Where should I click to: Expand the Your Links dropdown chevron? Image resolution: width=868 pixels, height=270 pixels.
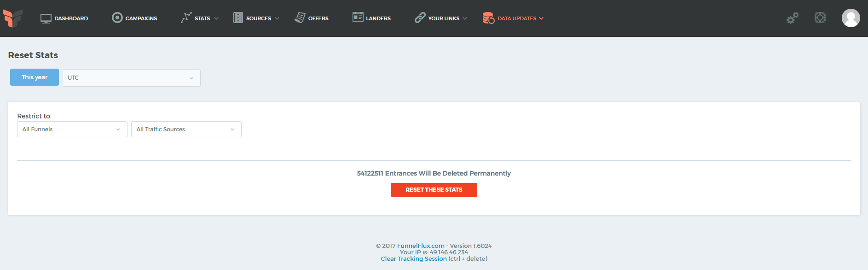[465, 18]
